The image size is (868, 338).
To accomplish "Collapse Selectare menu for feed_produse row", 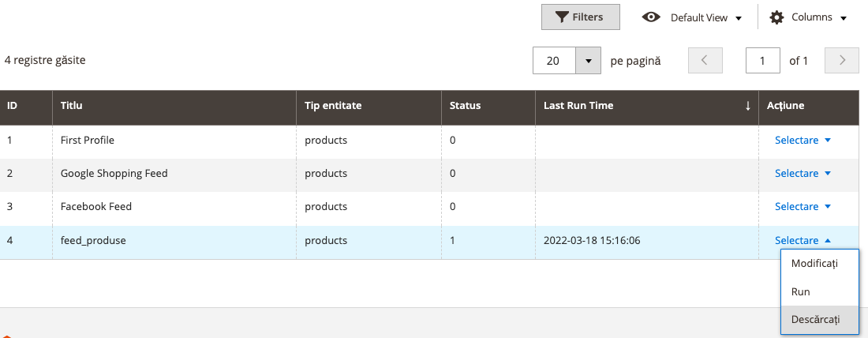I will (x=803, y=241).
